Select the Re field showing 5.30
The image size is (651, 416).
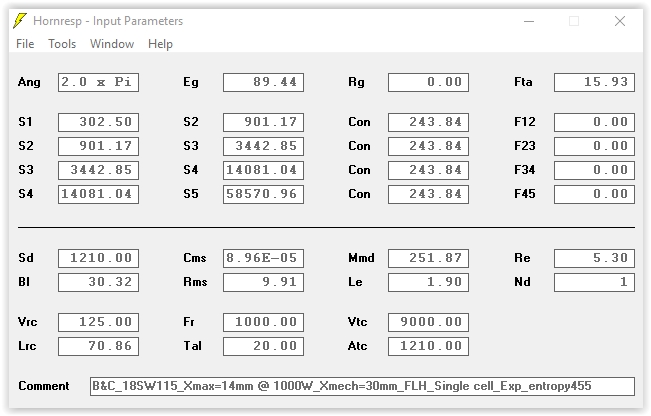click(x=594, y=258)
